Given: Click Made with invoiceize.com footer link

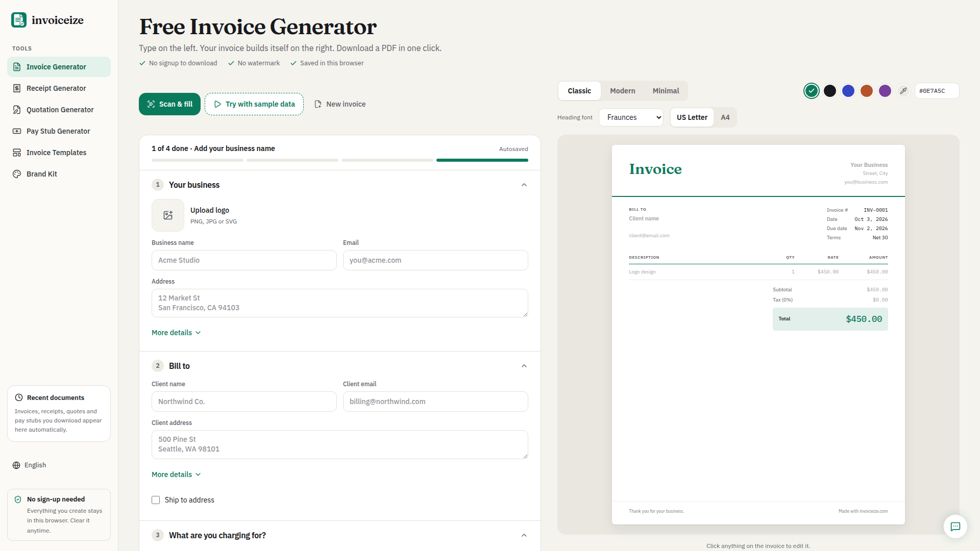Looking at the screenshot, I should (x=863, y=511).
